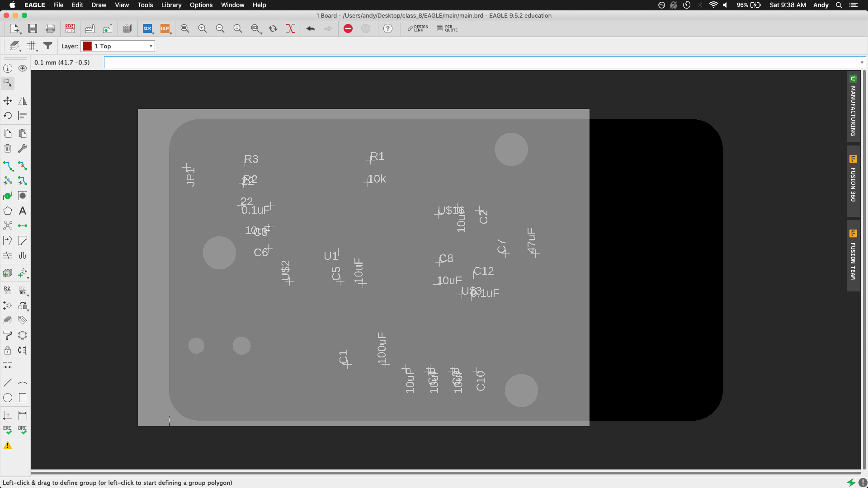Zoom to fit the board
The image size is (868, 488).
tap(185, 28)
